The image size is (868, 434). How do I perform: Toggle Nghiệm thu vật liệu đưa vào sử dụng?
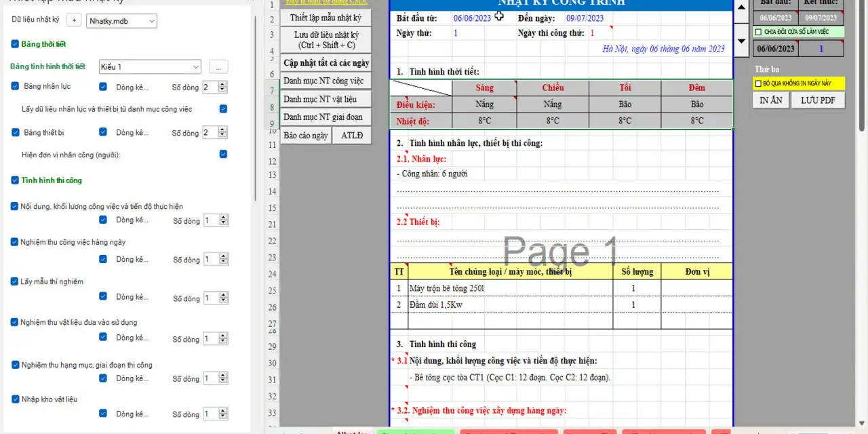click(15, 322)
